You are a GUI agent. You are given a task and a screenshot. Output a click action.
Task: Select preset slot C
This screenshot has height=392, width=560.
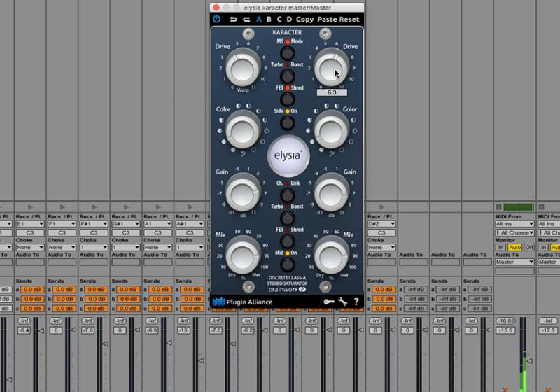pyautogui.click(x=279, y=20)
